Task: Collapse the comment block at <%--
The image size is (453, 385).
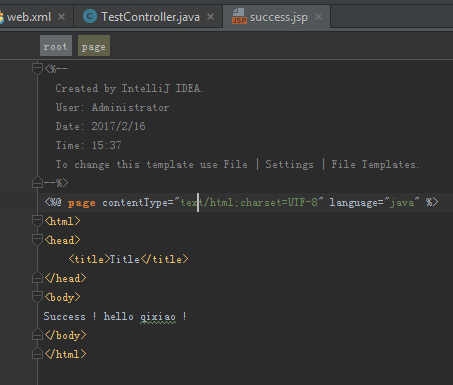Action: click(x=37, y=68)
